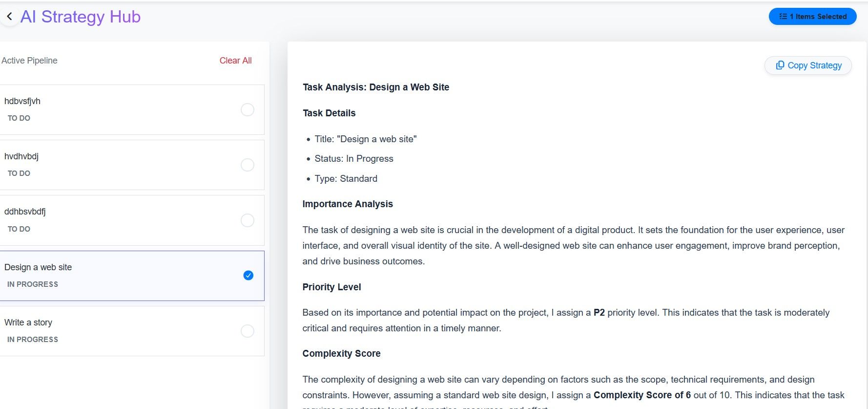Tick the ddhbsvbdfj task circle
The width and height of the screenshot is (868, 409).
coord(248,220)
